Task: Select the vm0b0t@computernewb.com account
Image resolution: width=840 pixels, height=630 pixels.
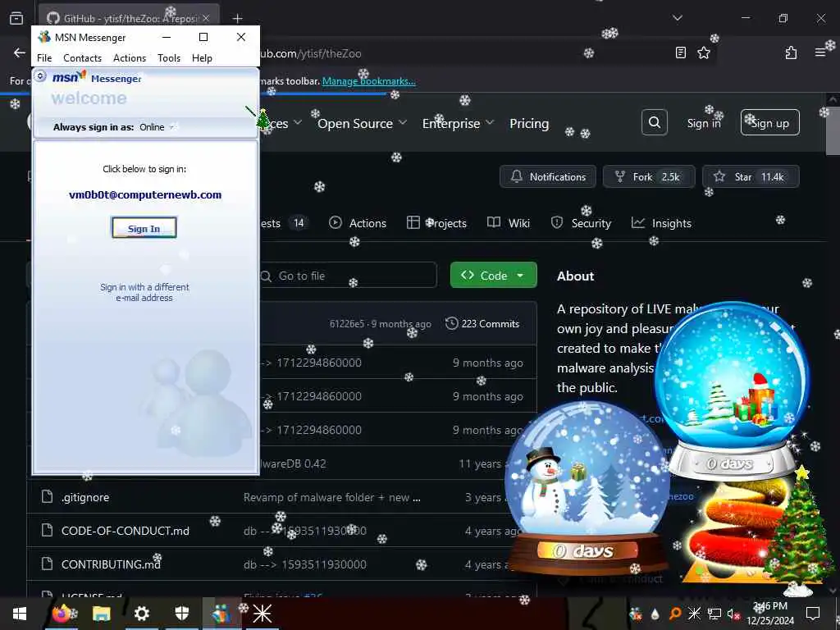Action: tap(145, 195)
